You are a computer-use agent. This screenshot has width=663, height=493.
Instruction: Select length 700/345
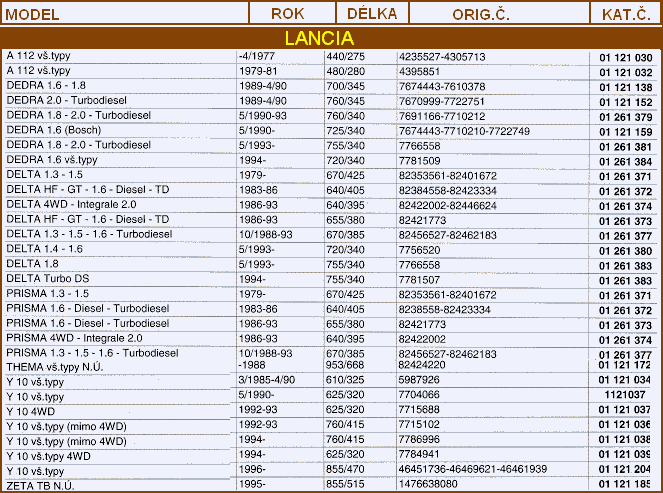click(345, 86)
